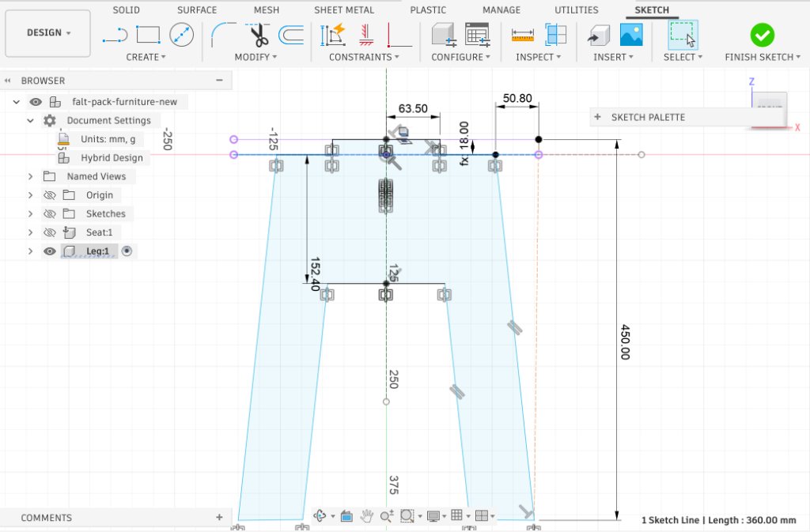Click the Orbit tool in navigation bar

[320, 515]
